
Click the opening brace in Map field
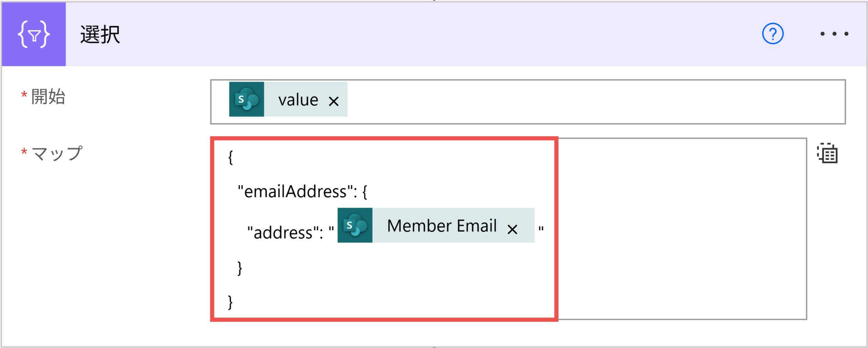[x=231, y=158]
